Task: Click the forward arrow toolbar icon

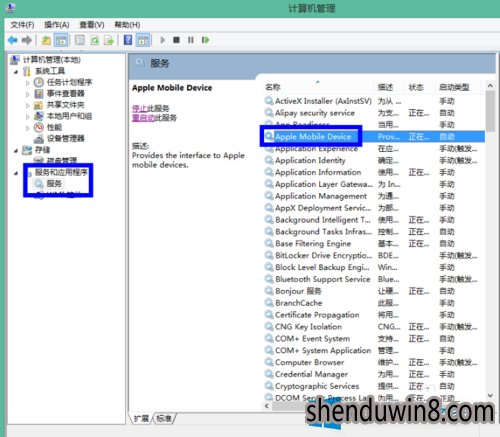Action: 27,40
